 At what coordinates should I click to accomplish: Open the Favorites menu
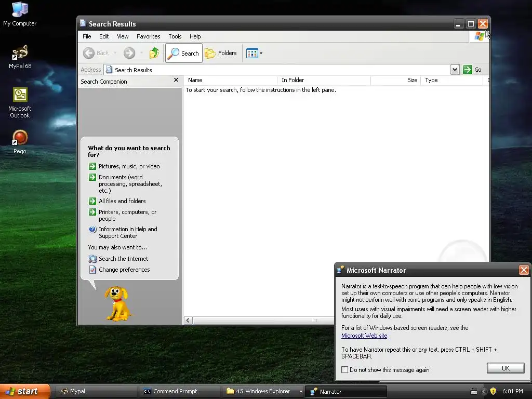click(148, 36)
